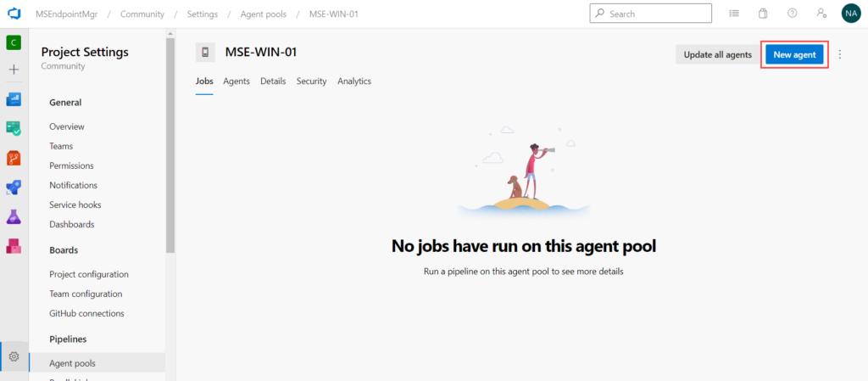Go to Agent pools breadcrumb

(264, 14)
